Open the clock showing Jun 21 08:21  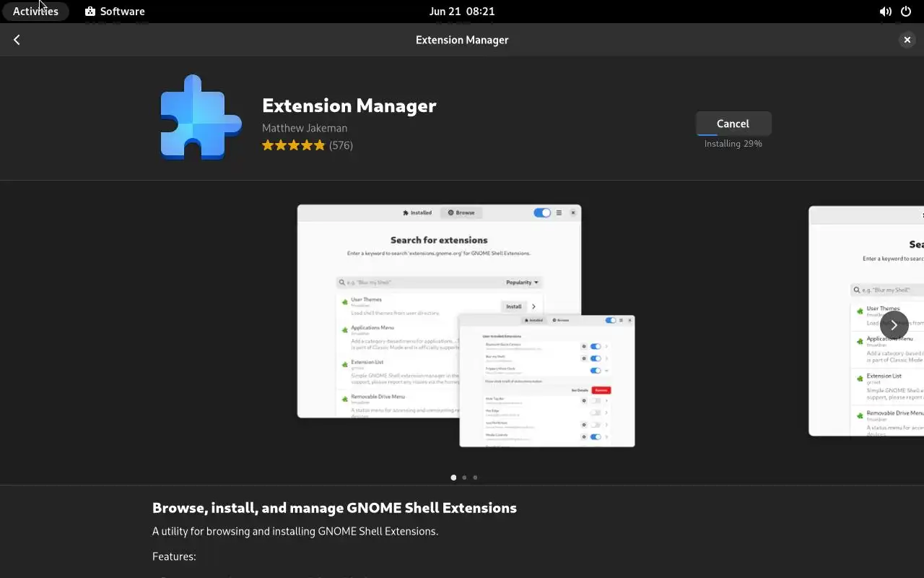pos(462,11)
